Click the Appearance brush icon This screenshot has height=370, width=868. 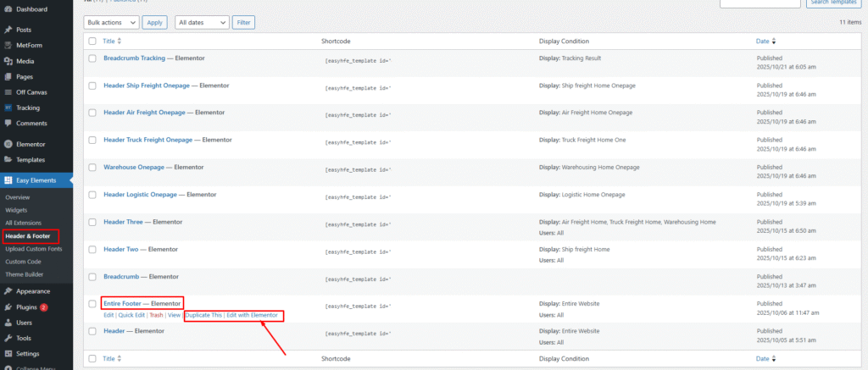pyautogui.click(x=8, y=291)
